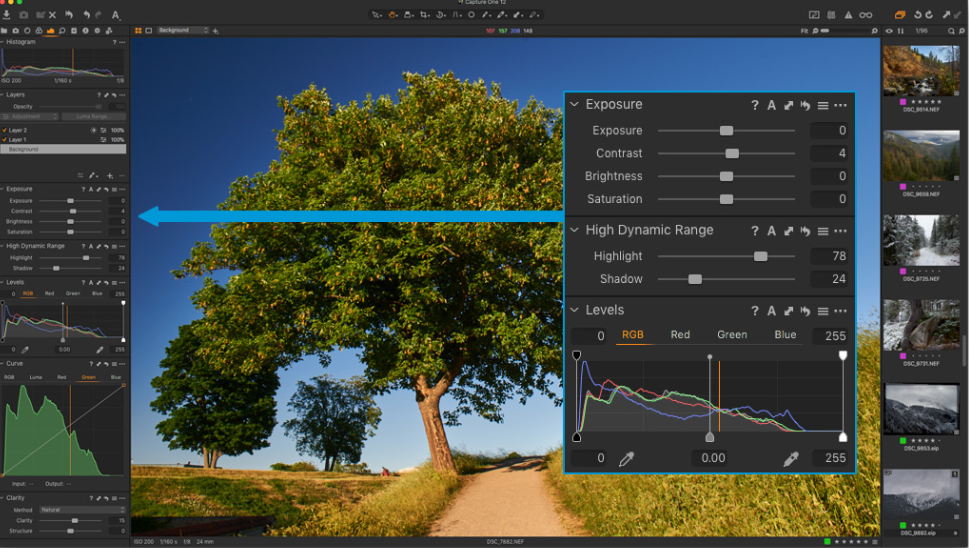Click the reset arrow in enlarged Exposure header
The image size is (969, 548).
coord(805,105)
